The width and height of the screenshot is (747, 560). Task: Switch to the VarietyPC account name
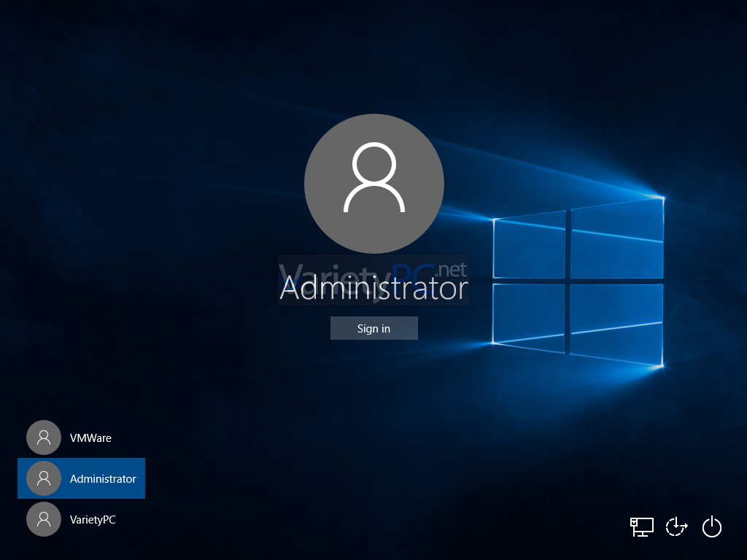[x=93, y=520]
